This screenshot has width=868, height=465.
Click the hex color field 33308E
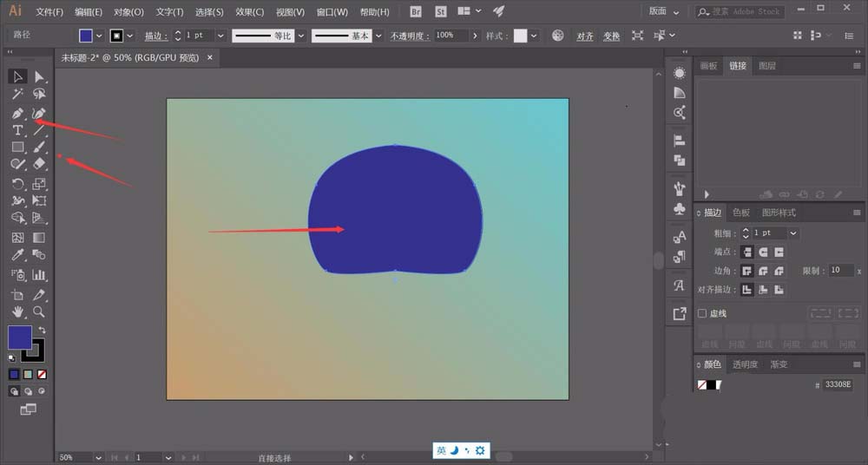click(838, 384)
